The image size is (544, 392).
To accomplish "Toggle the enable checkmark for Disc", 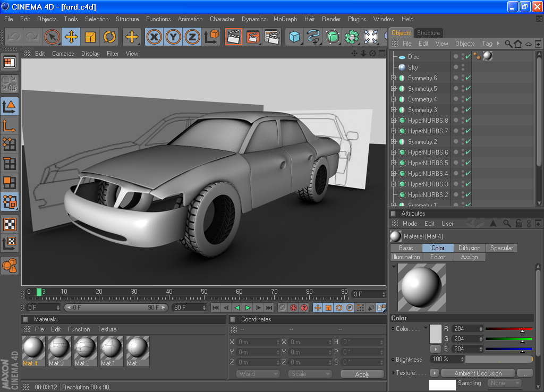I will coord(468,56).
